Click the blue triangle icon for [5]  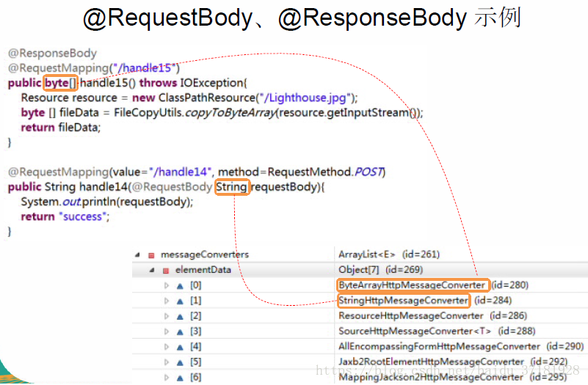[180, 362]
